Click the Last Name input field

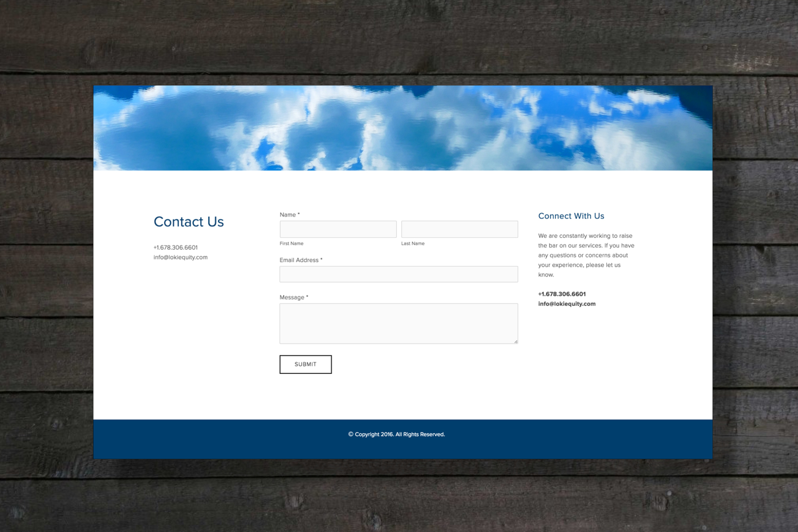(x=459, y=229)
